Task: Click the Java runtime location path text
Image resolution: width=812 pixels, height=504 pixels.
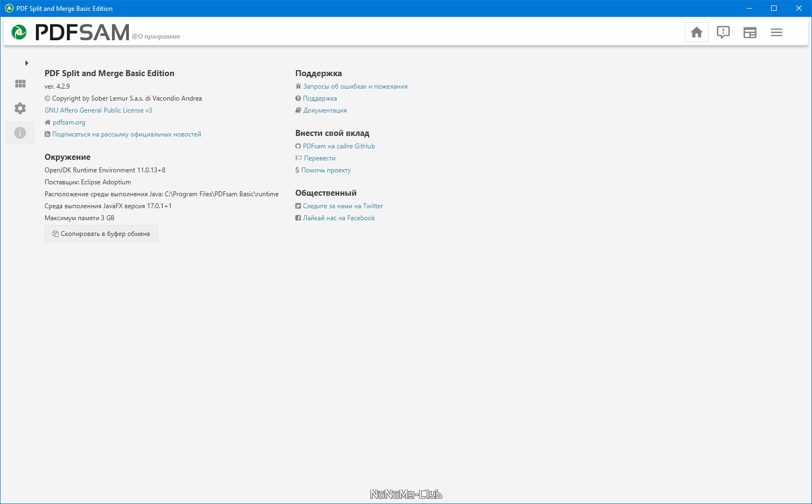Action: click(162, 194)
